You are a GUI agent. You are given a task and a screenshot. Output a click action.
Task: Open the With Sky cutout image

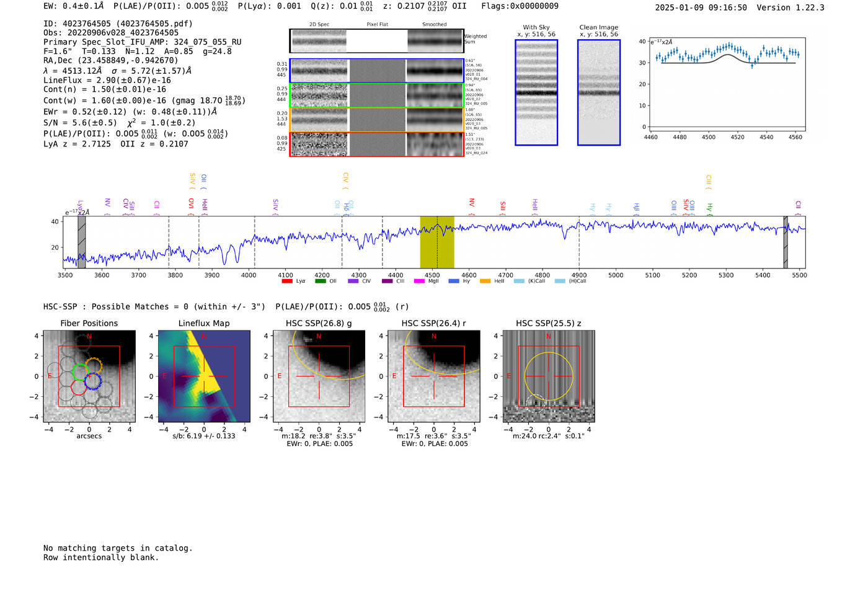point(536,92)
